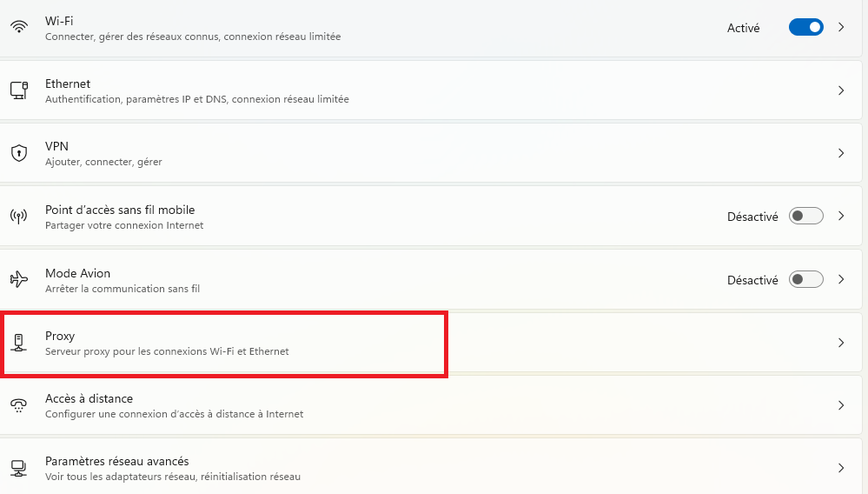Click the Wi-Fi signal icon
This screenshot has width=868, height=494.
click(19, 27)
